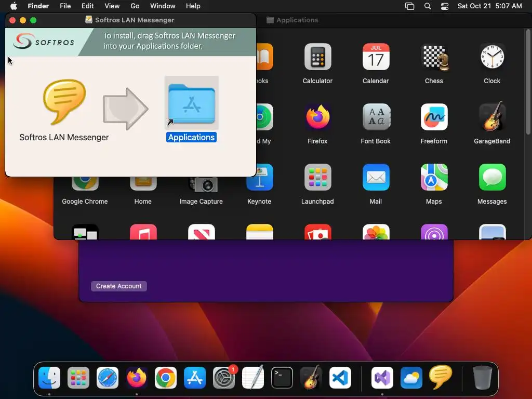Image resolution: width=532 pixels, height=399 pixels.
Task: Open Mission Control in the Applications window
Action: (x=85, y=232)
